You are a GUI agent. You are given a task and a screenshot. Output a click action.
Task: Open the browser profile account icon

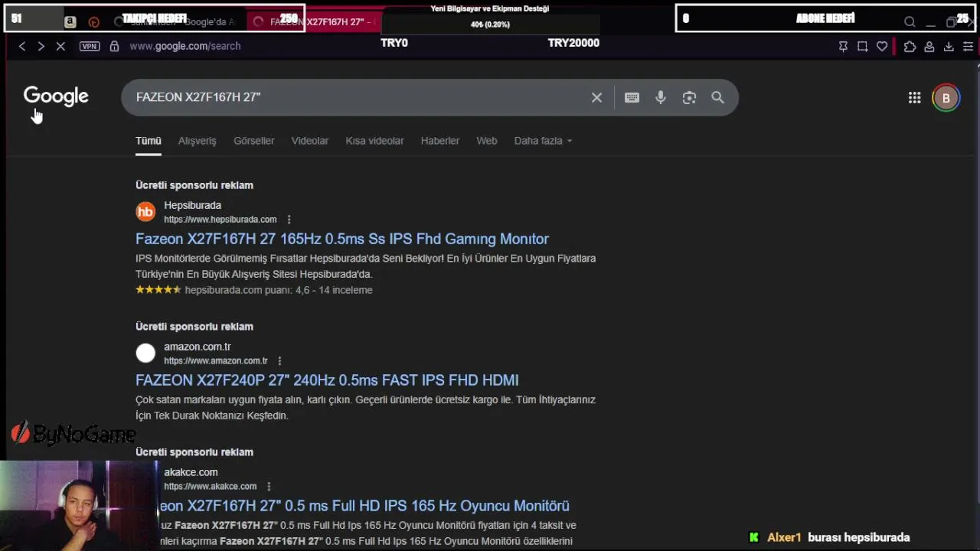[929, 47]
